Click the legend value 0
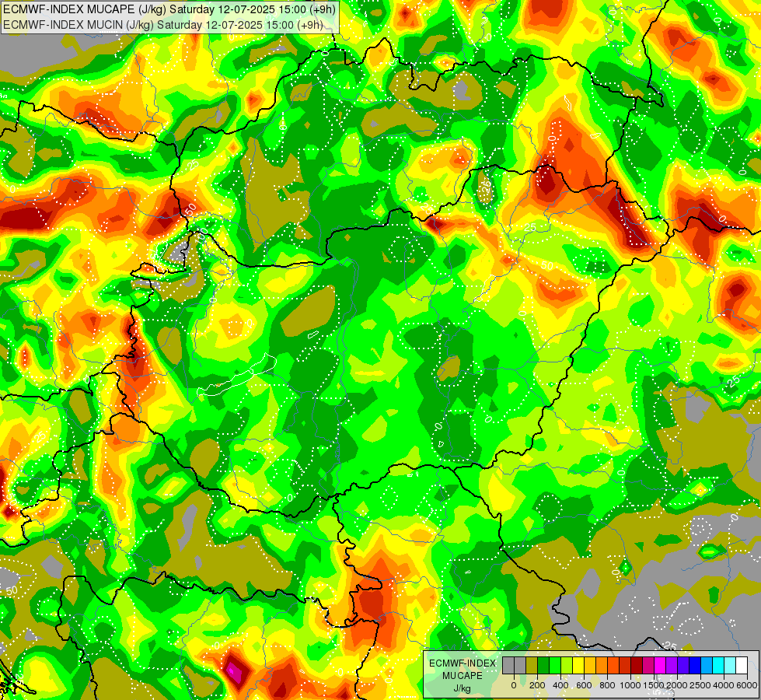Viewport: 761px width, 700px height. point(514,685)
